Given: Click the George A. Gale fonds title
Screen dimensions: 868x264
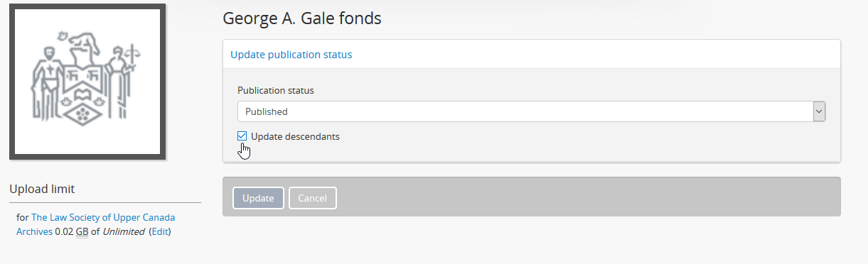Looking at the screenshot, I should (x=302, y=18).
